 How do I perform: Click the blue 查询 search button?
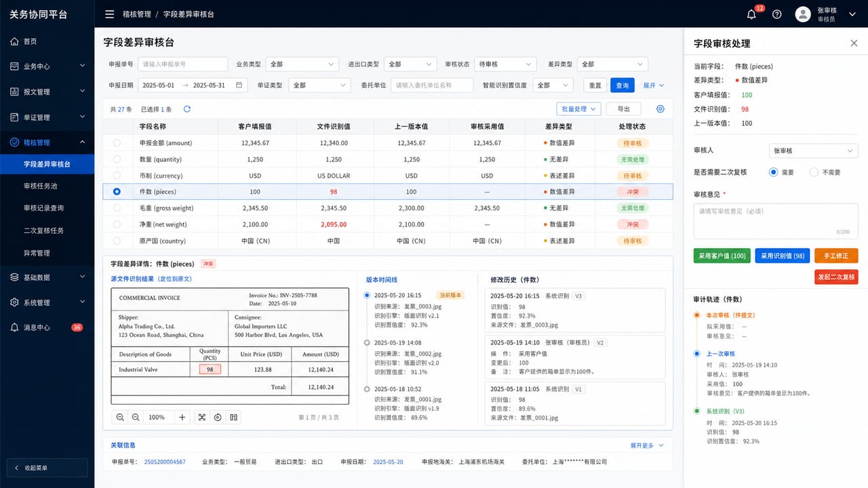pyautogui.click(x=623, y=85)
